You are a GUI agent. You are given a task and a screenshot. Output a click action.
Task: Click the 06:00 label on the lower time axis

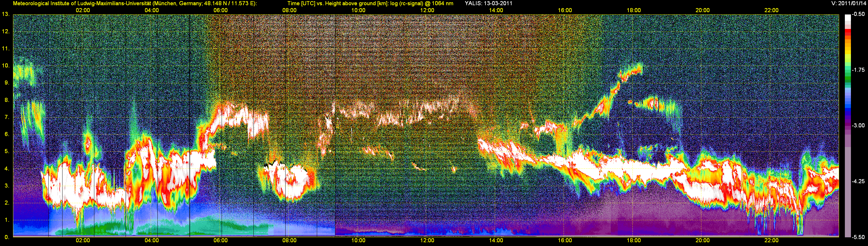pyautogui.click(x=220, y=240)
